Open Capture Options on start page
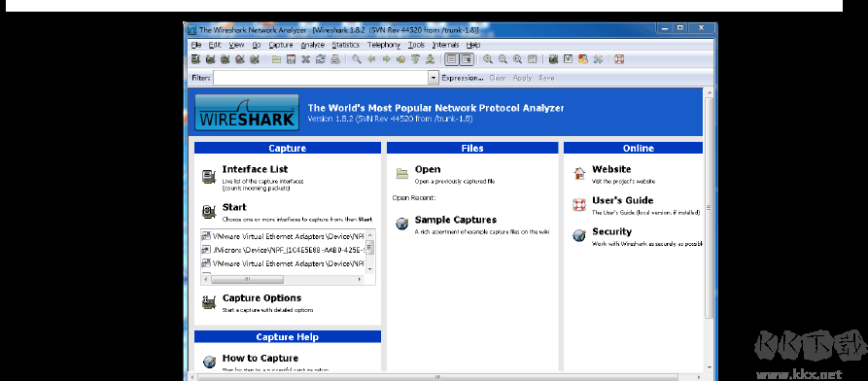The image size is (868, 381). (261, 298)
